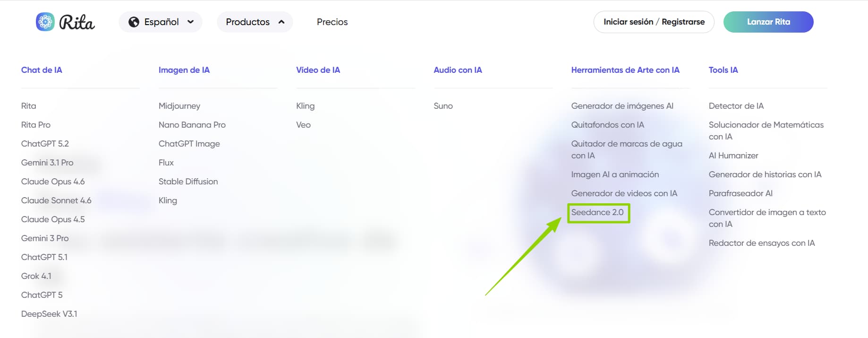868x338 pixels.
Task: Open Kling under Video de IA
Action: (305, 106)
